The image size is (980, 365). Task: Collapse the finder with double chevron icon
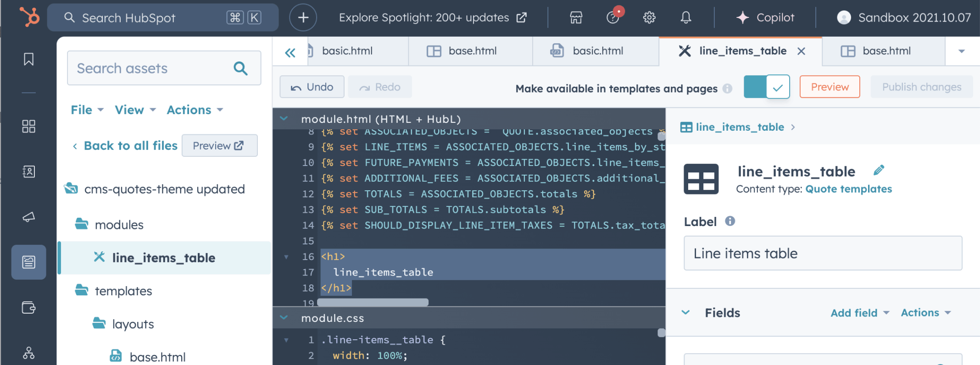click(290, 52)
